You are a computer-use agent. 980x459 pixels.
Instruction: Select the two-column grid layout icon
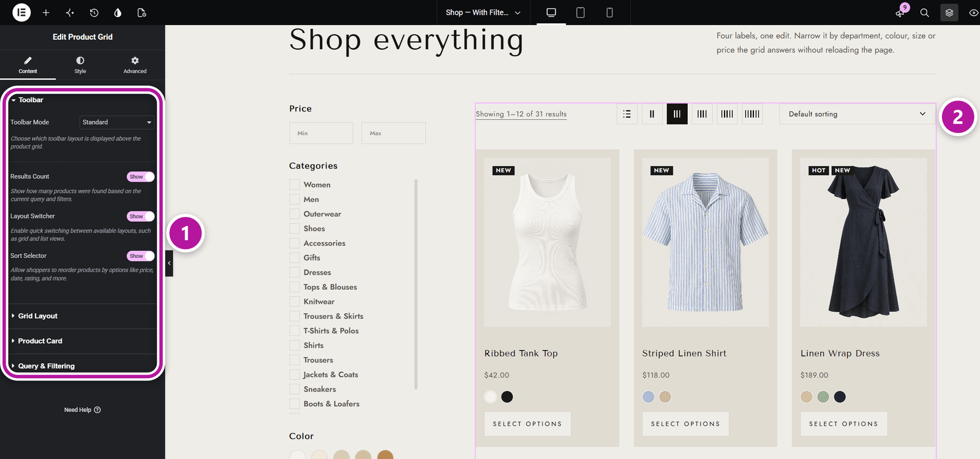[x=652, y=114]
